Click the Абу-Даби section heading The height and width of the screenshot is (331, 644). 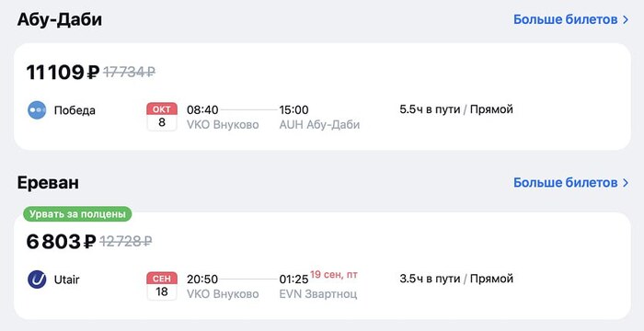click(x=60, y=19)
